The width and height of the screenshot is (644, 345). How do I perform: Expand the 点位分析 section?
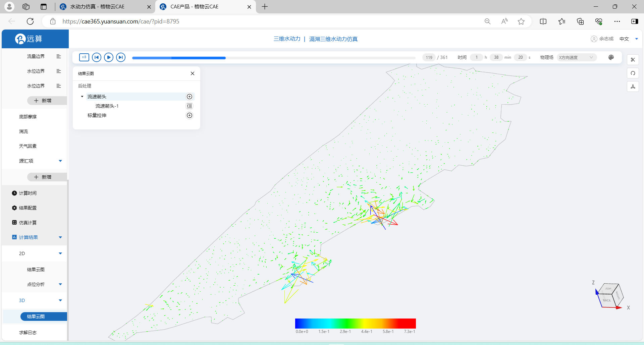click(60, 284)
